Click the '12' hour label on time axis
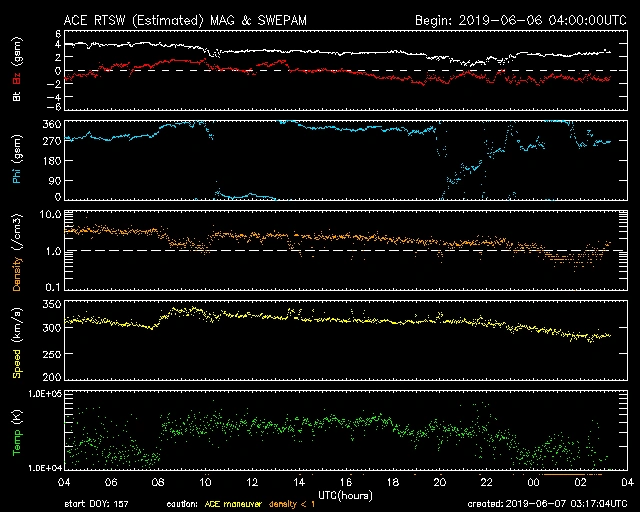The width and height of the screenshot is (640, 512). 252,483
